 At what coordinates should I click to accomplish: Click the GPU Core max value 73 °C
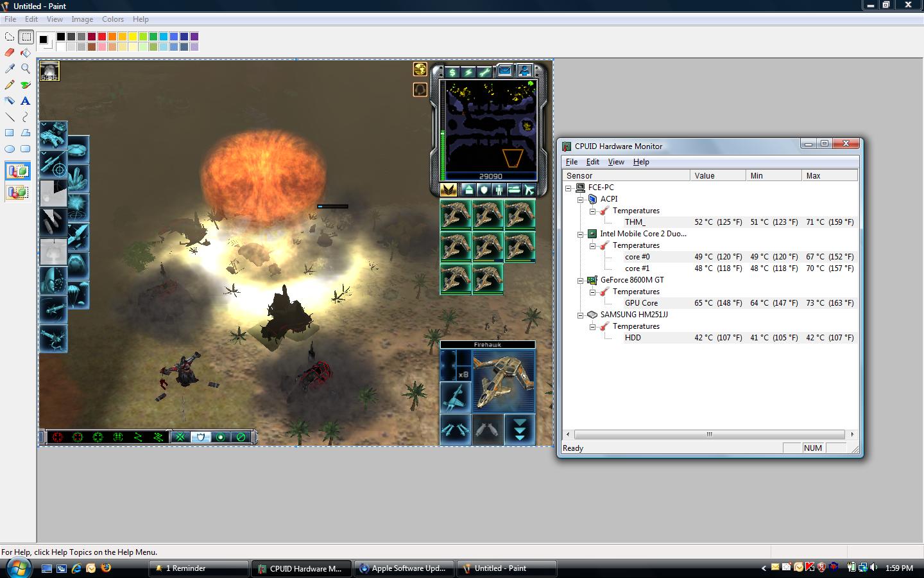(x=830, y=303)
